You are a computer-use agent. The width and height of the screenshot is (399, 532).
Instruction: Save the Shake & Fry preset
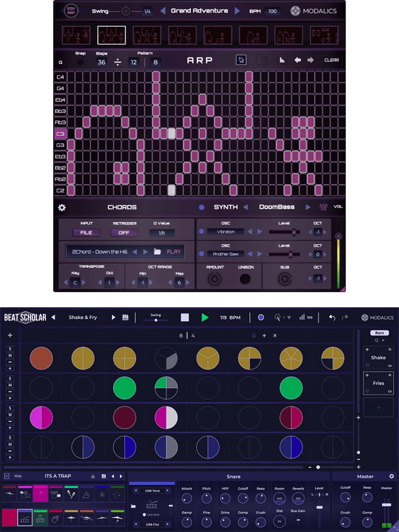(125, 317)
